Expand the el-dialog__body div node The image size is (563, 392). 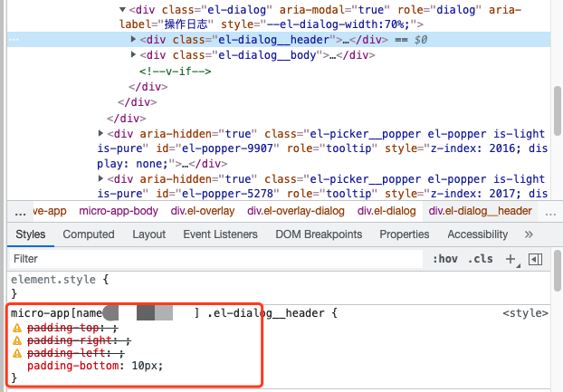point(133,54)
